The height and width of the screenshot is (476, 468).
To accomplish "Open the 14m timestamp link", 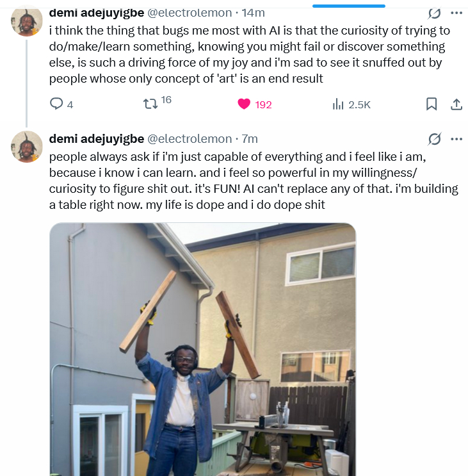I will click(x=253, y=13).
